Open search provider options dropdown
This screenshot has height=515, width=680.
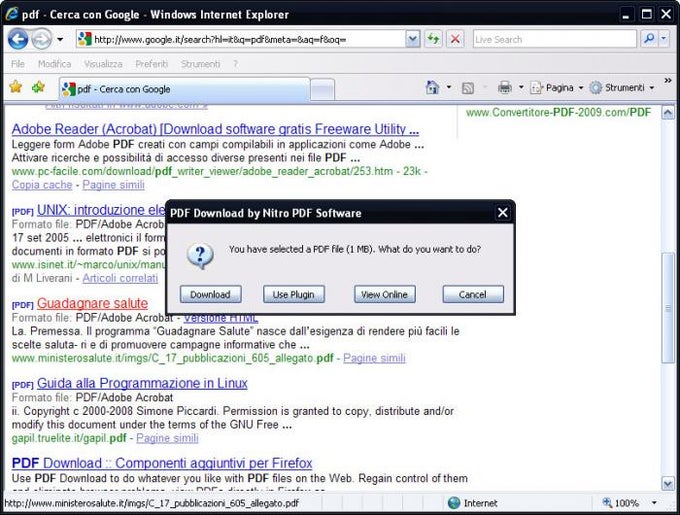click(x=664, y=39)
